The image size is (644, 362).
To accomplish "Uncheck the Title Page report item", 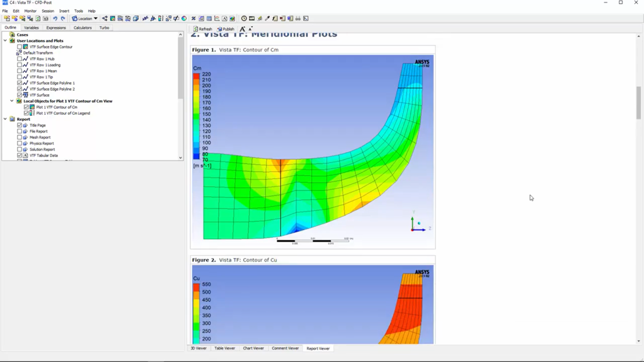I will [20, 125].
